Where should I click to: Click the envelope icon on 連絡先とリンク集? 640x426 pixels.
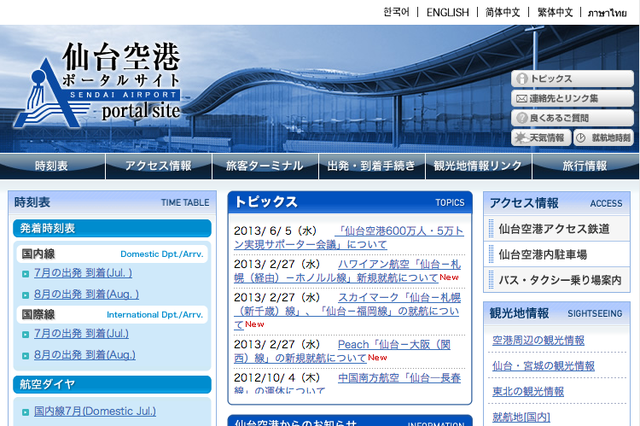click(522, 98)
